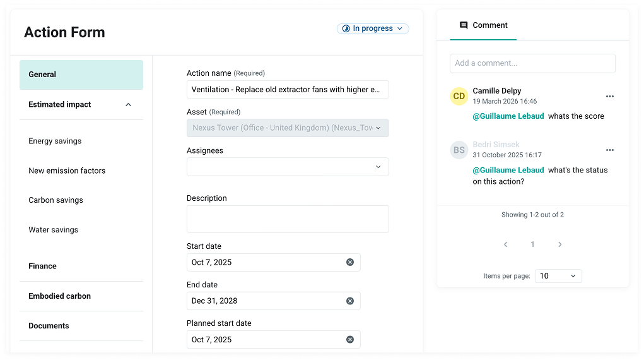Open options for Bedri Simsek's comment
644x360 pixels.
(x=609, y=150)
